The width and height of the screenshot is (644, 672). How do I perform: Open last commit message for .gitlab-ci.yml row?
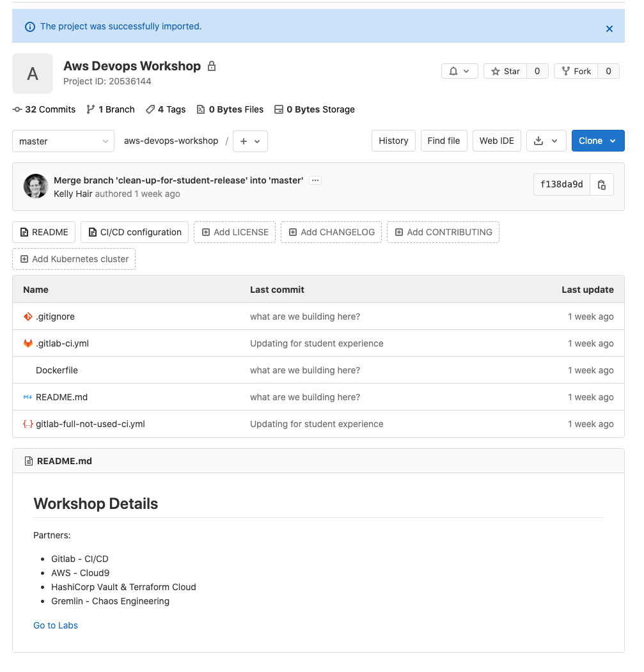point(317,343)
